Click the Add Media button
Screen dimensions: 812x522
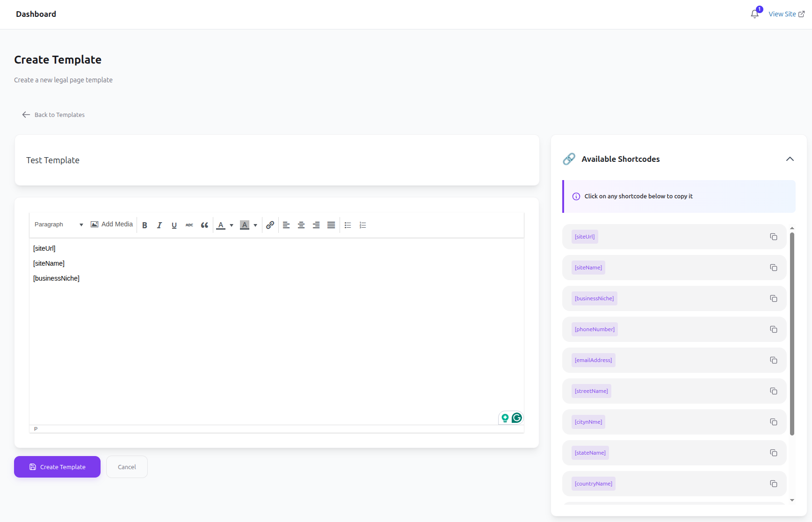112,225
